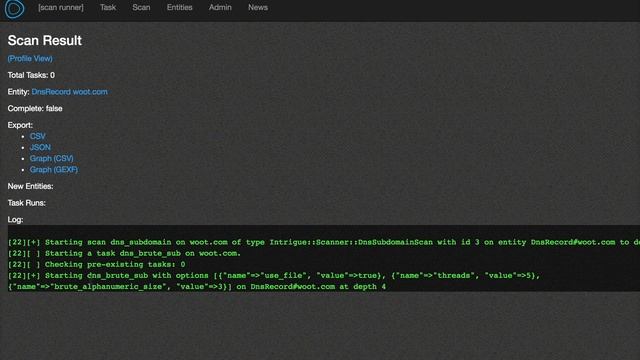
Task: Click the 'Starting scan dns_subdomain' log line
Action: click(x=324, y=242)
